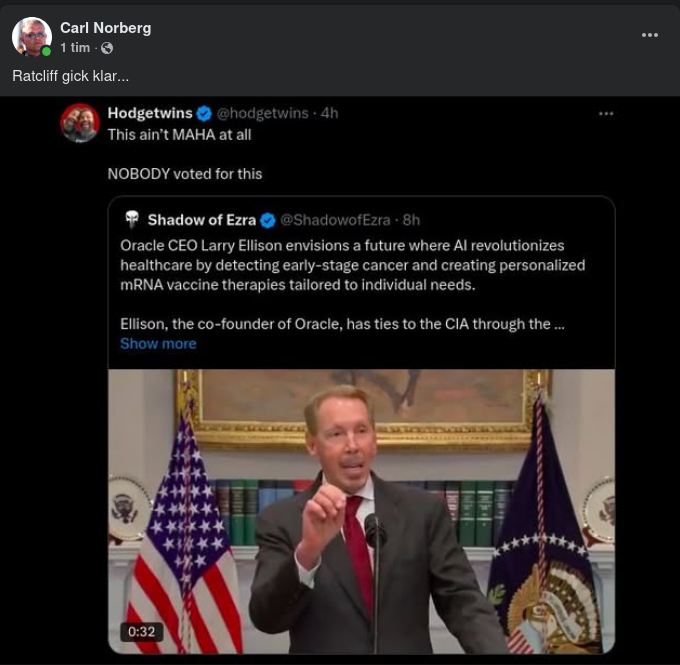The width and height of the screenshot is (680, 665).
Task: Click the Hodgetwins account name
Action: [x=149, y=113]
